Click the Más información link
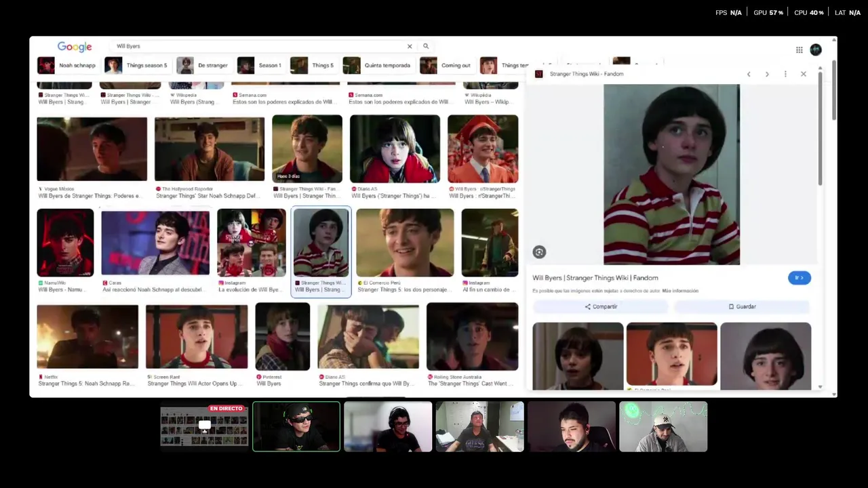Viewport: 868px width, 488px height. click(x=680, y=291)
